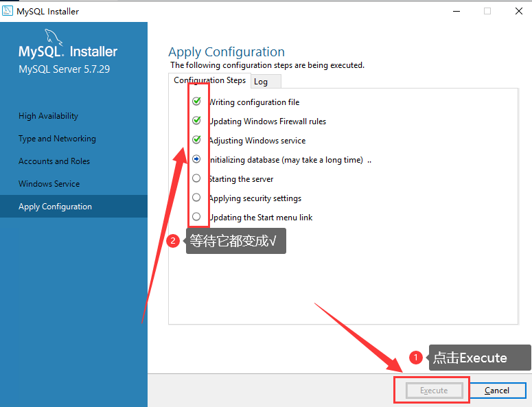Click the Execute button

(x=435, y=391)
